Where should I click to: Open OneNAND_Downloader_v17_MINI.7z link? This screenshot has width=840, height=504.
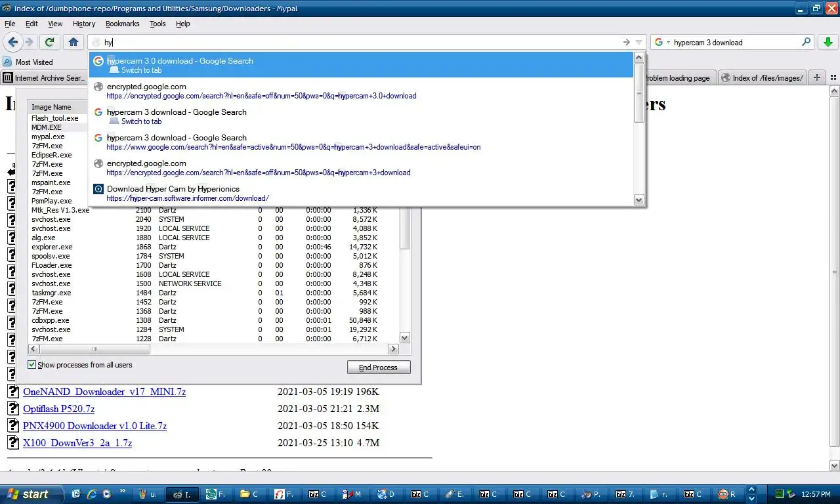click(104, 392)
